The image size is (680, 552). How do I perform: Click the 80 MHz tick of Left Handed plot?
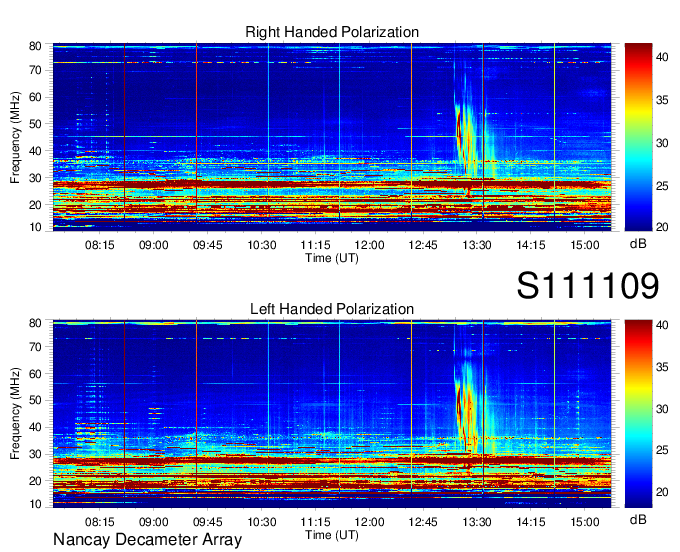pyautogui.click(x=35, y=323)
